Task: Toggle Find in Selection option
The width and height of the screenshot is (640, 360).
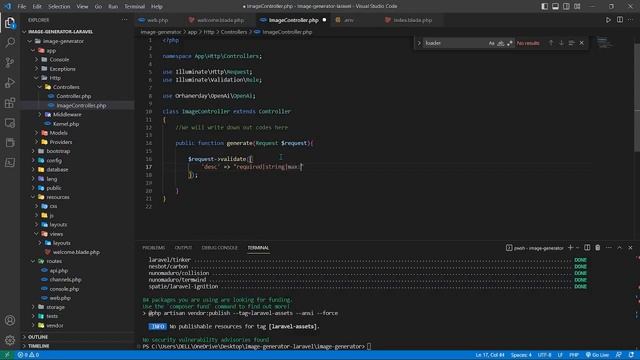Action: tap(571, 43)
